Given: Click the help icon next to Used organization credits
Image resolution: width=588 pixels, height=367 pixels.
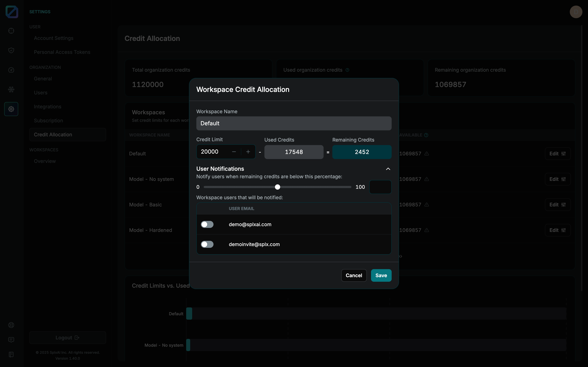Looking at the screenshot, I should point(347,70).
